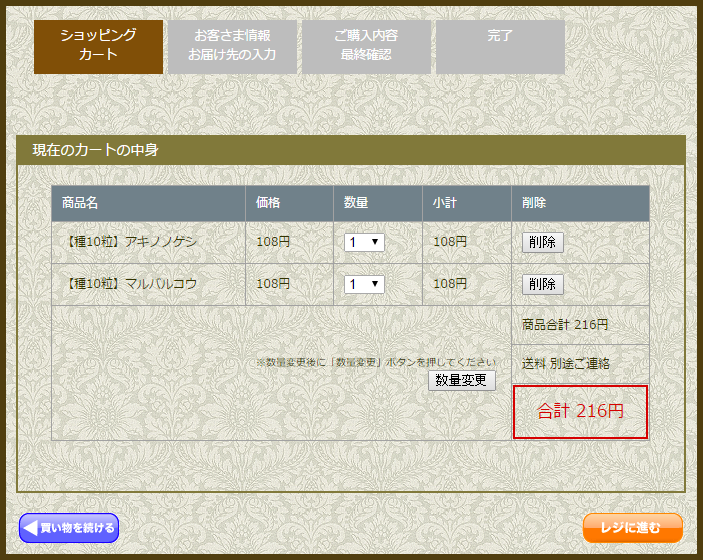This screenshot has height=560, width=703.
Task: Click the 合計 216円 total box
Action: coord(581,412)
